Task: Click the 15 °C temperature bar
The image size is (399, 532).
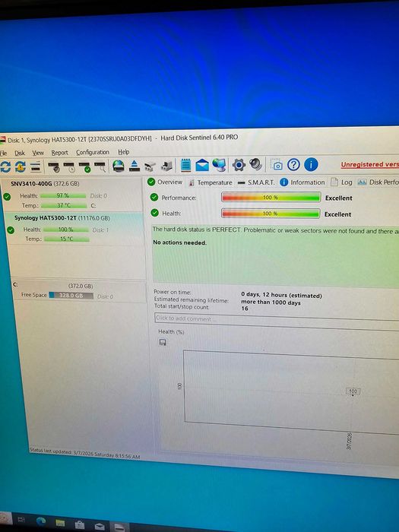Action: (x=67, y=239)
